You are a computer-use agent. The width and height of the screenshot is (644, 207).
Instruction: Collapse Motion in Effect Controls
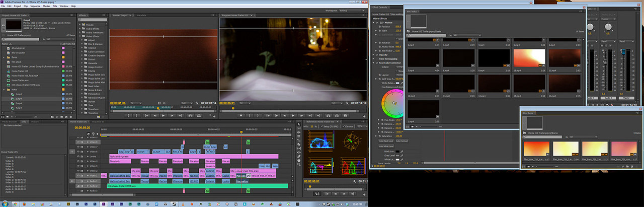coord(373,23)
